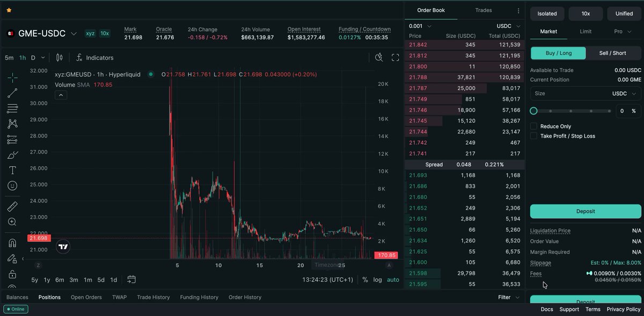Click the TradingView logo on chart
Viewport: 644px width, 316px height.
(63, 247)
